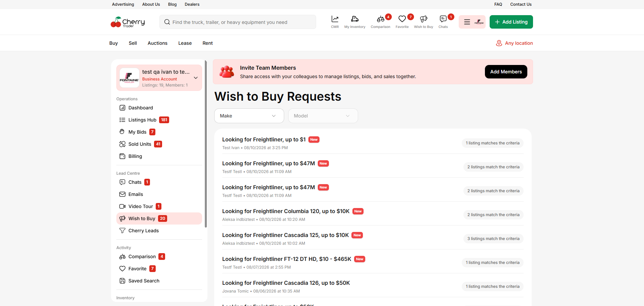Open Sold Units in sidebar

click(159, 144)
